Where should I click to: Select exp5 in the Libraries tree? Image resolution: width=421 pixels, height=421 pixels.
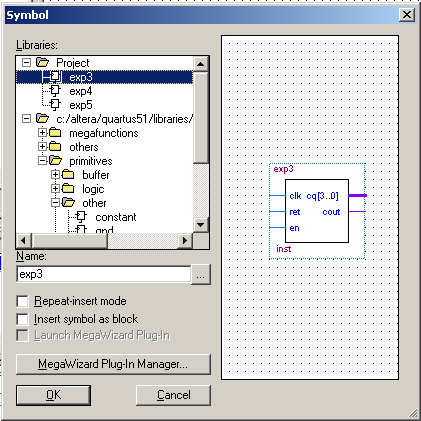(x=81, y=105)
